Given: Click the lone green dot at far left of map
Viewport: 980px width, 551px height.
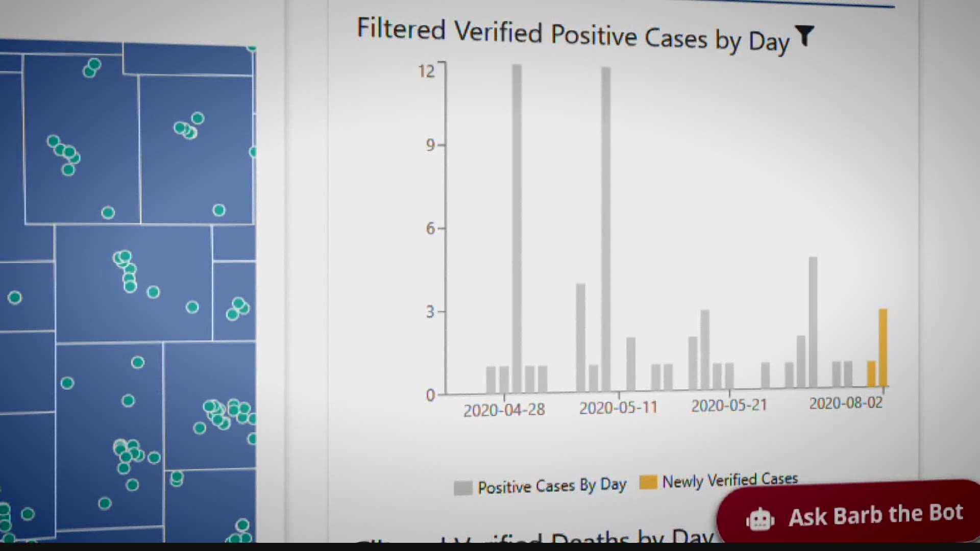Looking at the screenshot, I should (15, 297).
